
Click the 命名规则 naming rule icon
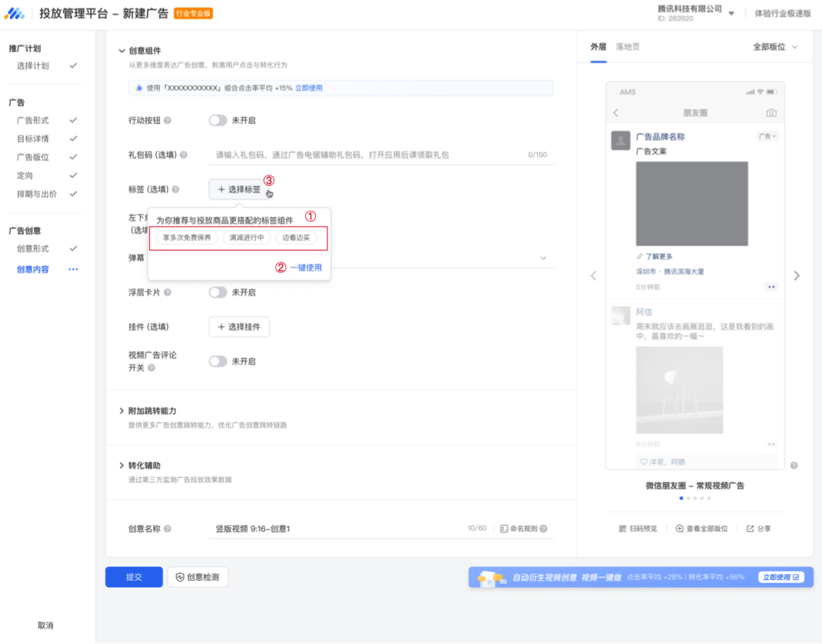504,528
